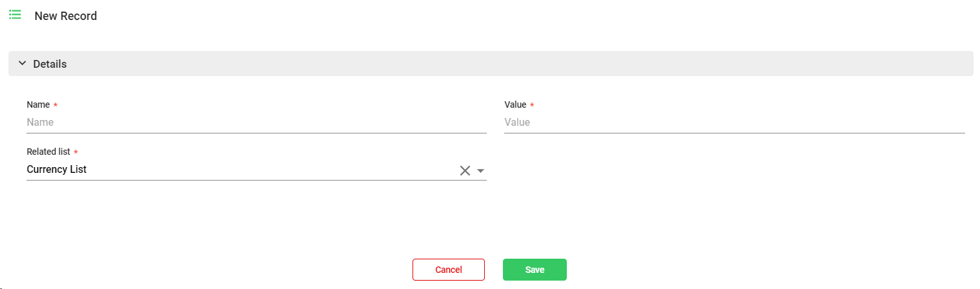Click the Related list field label
The image size is (980, 289).
coord(48,152)
